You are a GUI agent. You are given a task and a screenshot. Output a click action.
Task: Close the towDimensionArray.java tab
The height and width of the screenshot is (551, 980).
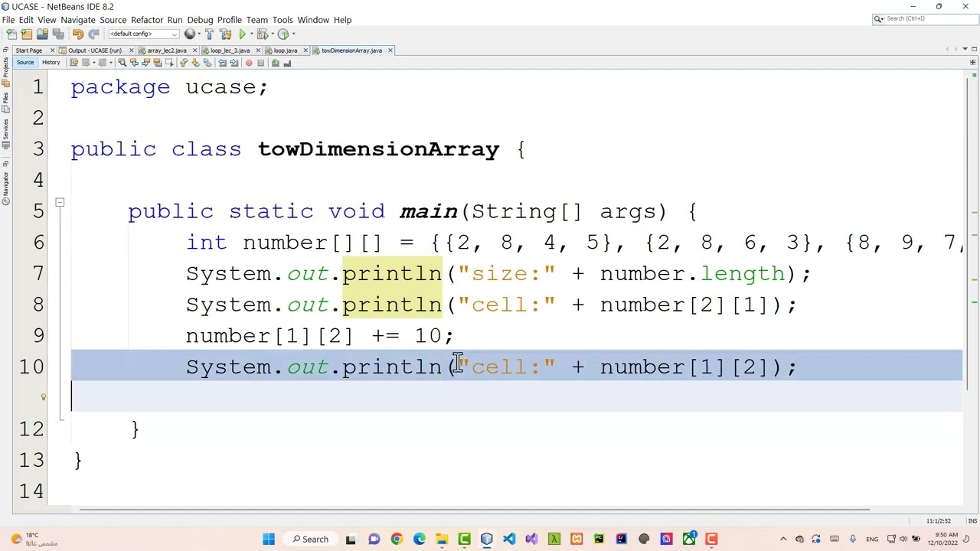(x=390, y=51)
